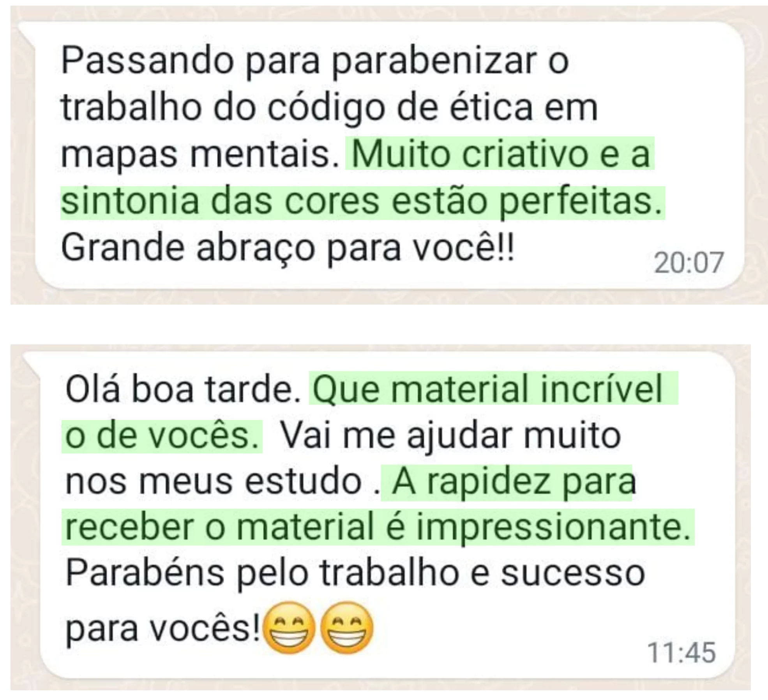This screenshot has height=700, width=768.
Task: Click 'Grande abraço para você!!' text
Action: pyautogui.click(x=288, y=249)
